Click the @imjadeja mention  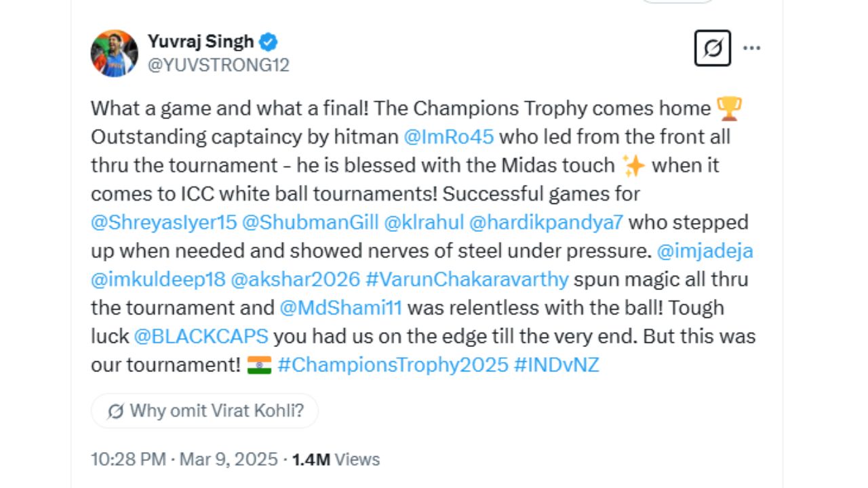point(705,251)
